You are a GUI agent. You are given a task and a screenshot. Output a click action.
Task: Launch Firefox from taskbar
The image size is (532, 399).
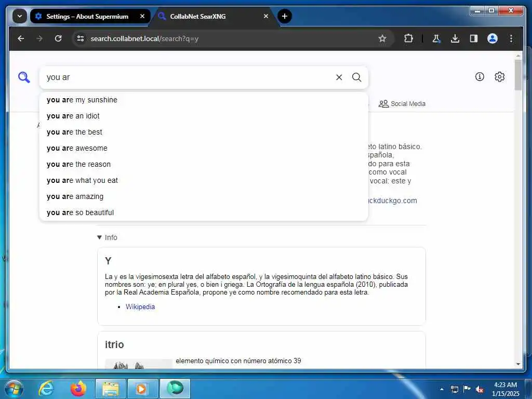[x=78, y=389]
